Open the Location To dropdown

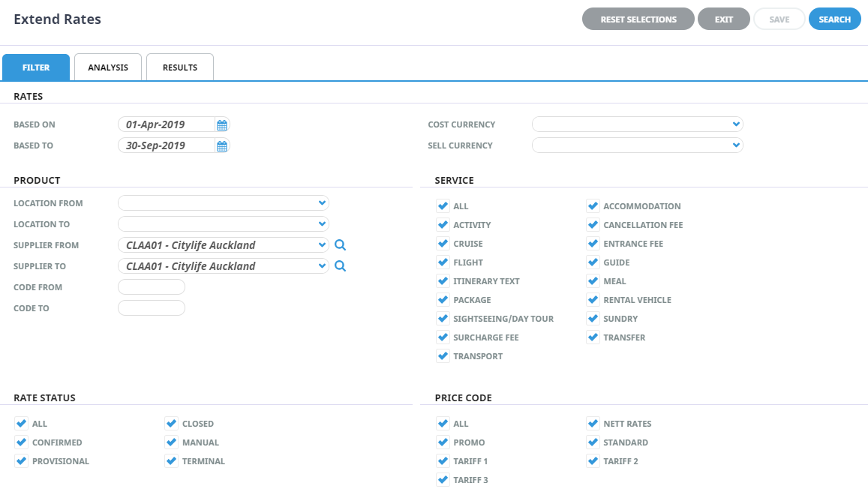[224, 224]
